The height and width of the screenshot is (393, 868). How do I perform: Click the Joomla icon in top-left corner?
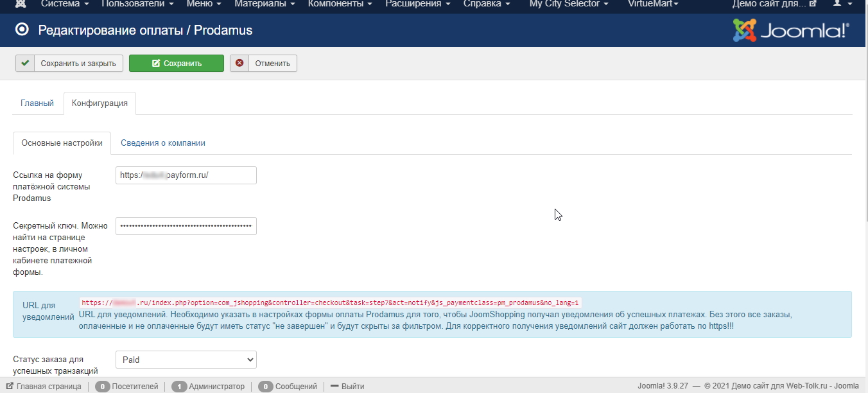coord(21,4)
